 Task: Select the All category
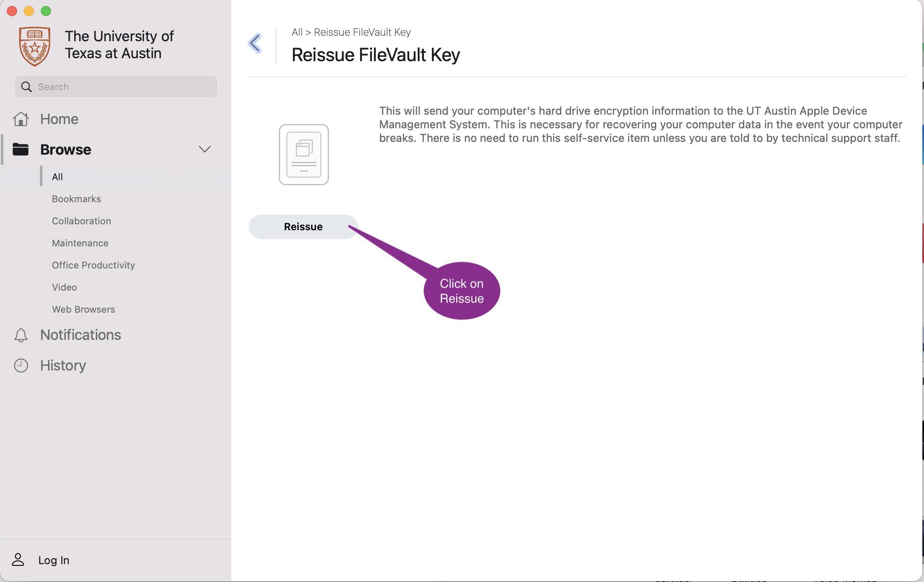(57, 177)
